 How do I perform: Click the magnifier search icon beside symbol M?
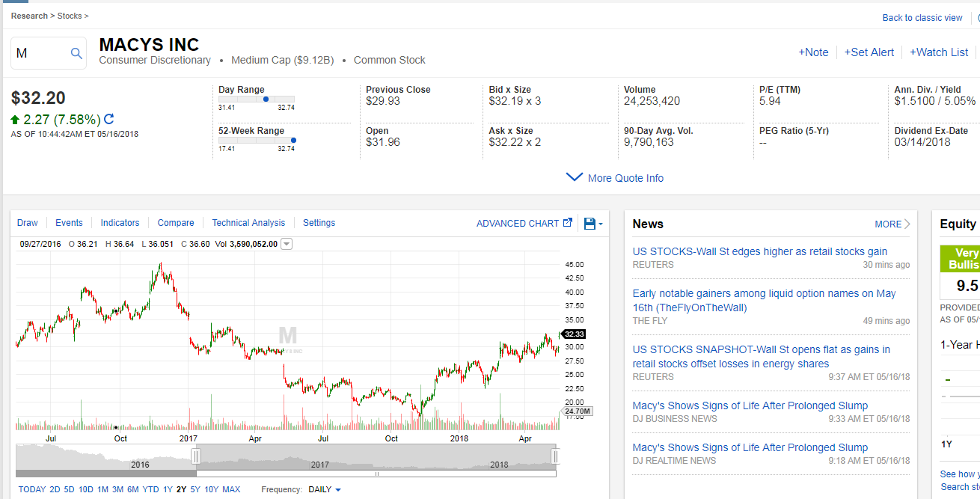pyautogui.click(x=76, y=53)
